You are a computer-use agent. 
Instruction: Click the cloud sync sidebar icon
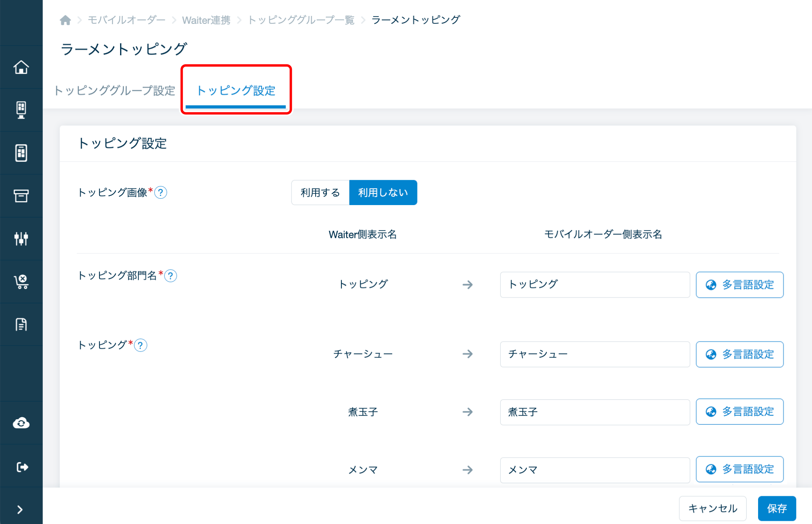21,423
